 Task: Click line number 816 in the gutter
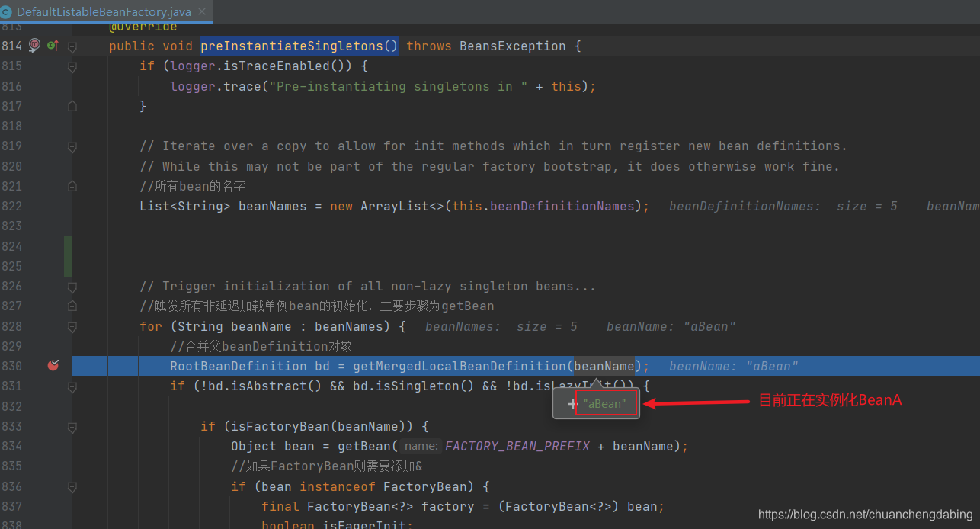(11, 86)
